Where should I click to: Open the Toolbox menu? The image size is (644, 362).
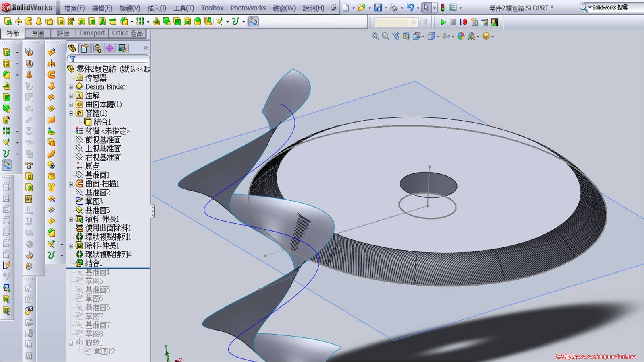[x=212, y=8]
